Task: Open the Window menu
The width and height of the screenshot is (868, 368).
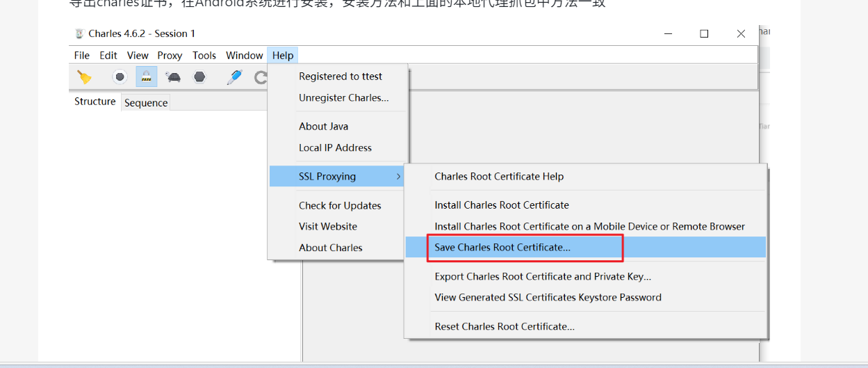Action: 245,56
